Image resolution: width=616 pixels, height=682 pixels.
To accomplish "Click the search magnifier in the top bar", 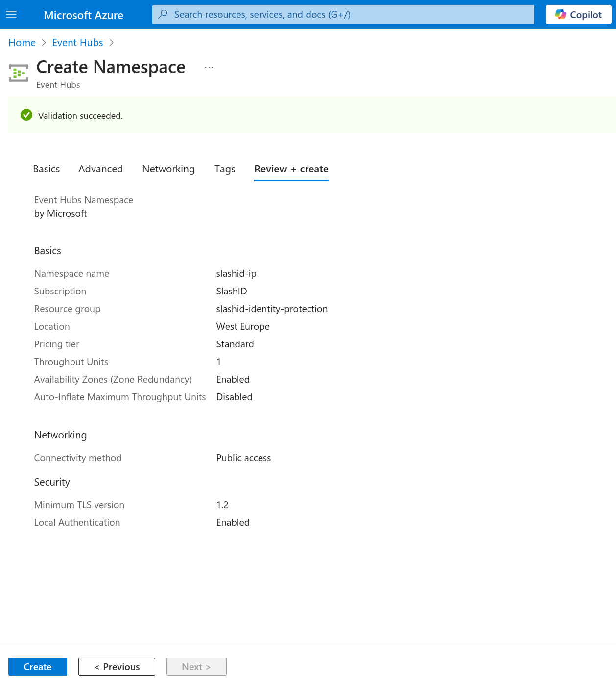I will click(163, 14).
